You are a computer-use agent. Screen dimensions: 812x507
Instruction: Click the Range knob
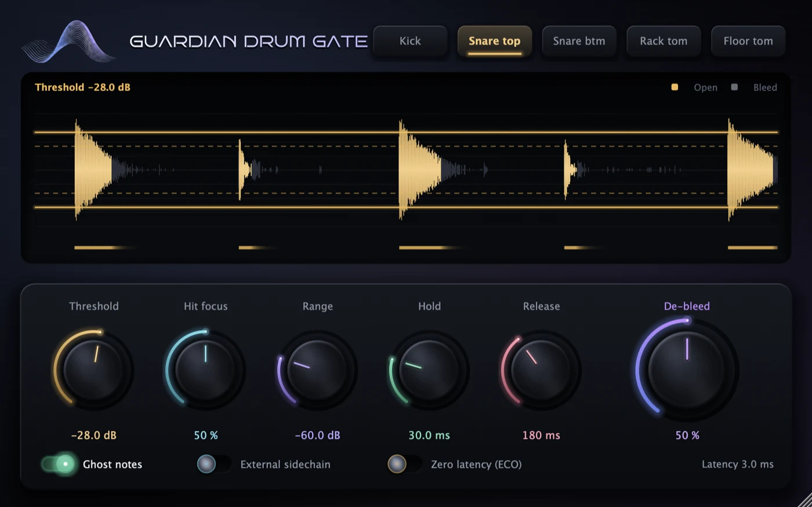[317, 370]
